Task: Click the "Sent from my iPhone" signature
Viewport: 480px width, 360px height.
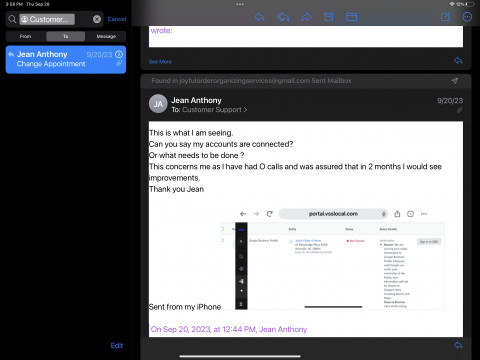Action: pos(185,307)
